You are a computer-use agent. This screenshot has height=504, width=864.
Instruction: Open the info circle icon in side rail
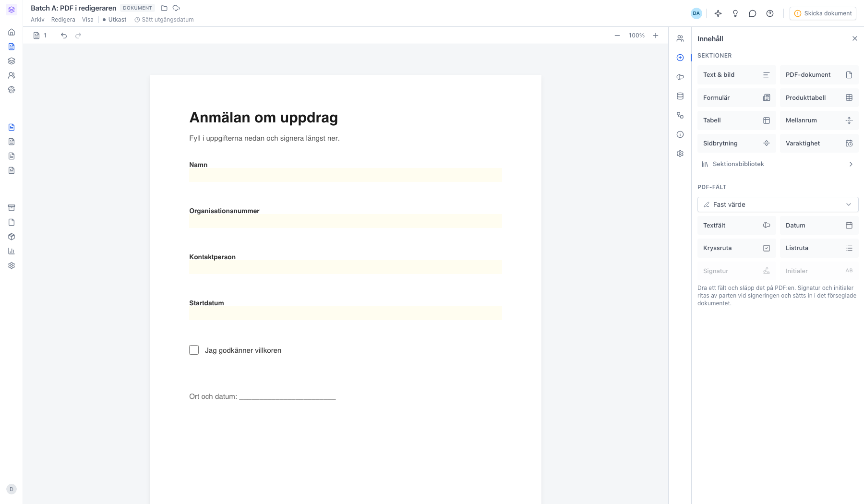point(680,134)
